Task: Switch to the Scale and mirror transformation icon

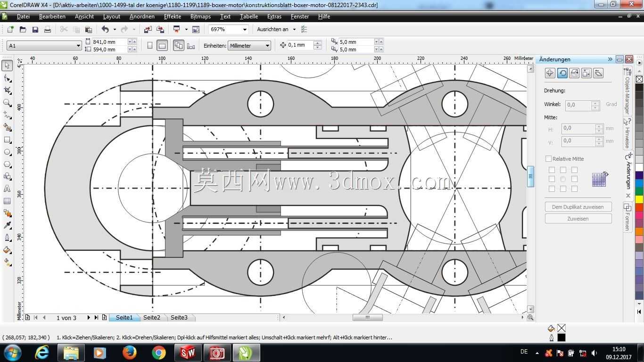Action: point(574,73)
